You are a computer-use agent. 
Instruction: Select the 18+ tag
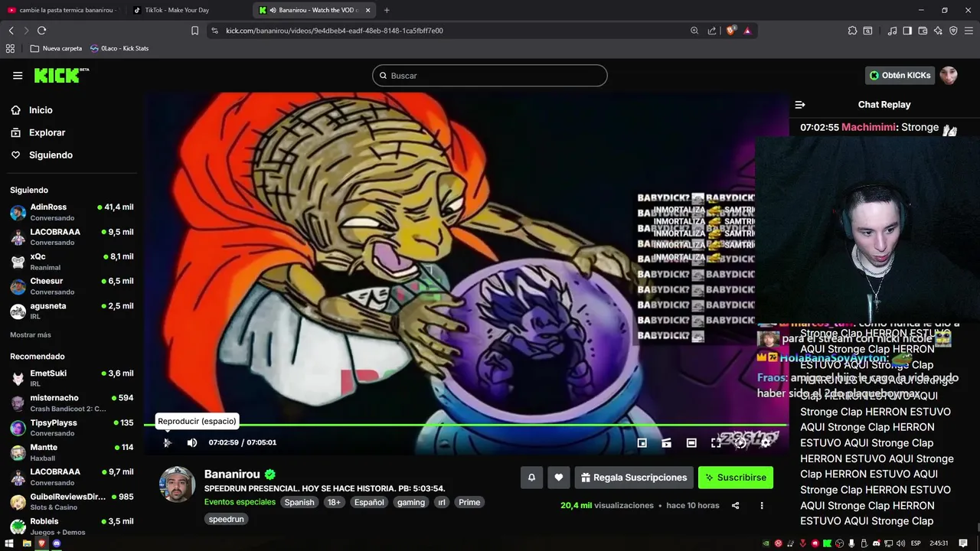coord(334,502)
